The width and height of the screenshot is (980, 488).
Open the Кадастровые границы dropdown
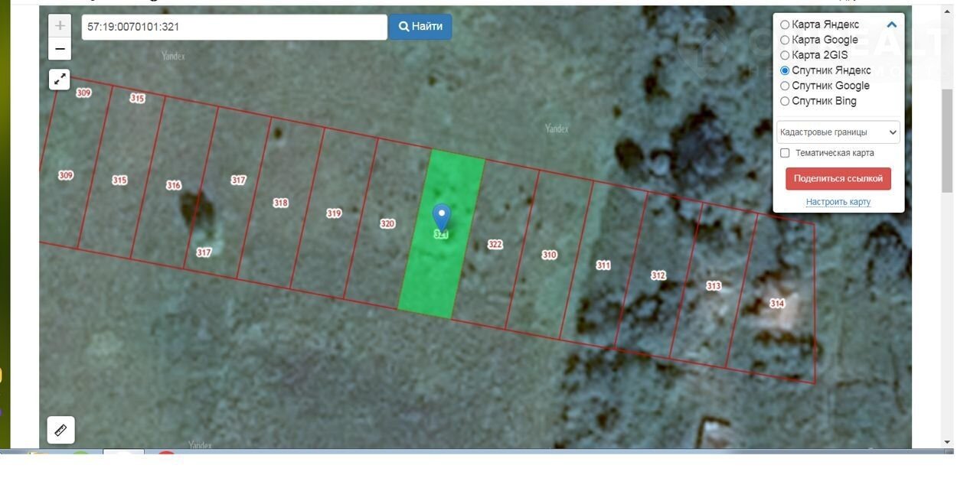pyautogui.click(x=838, y=132)
